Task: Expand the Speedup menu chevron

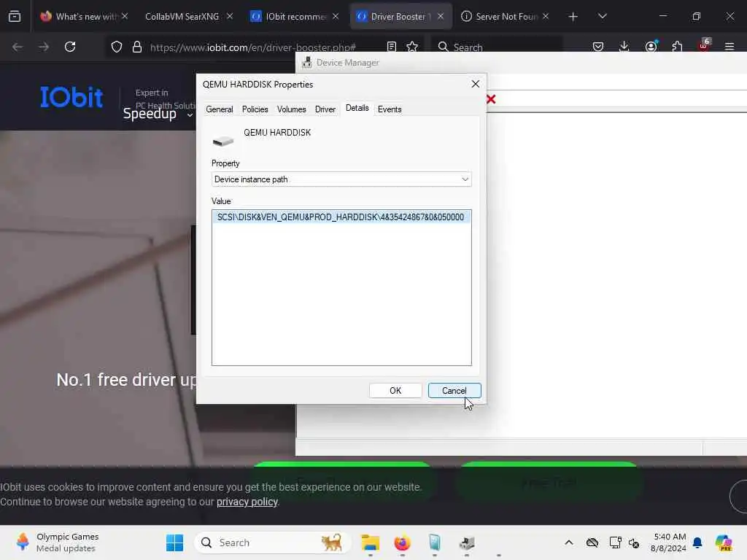Action: pyautogui.click(x=190, y=114)
